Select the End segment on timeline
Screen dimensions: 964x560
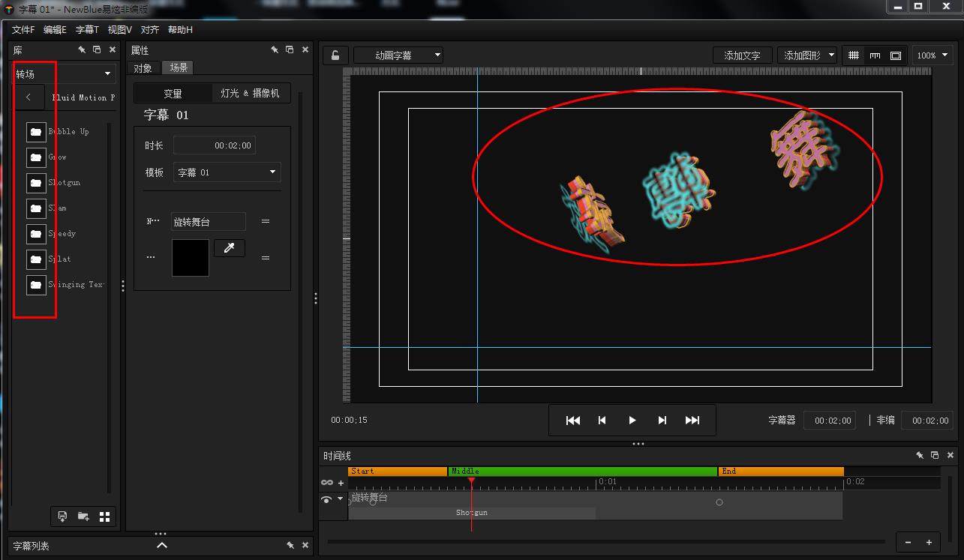click(x=781, y=472)
